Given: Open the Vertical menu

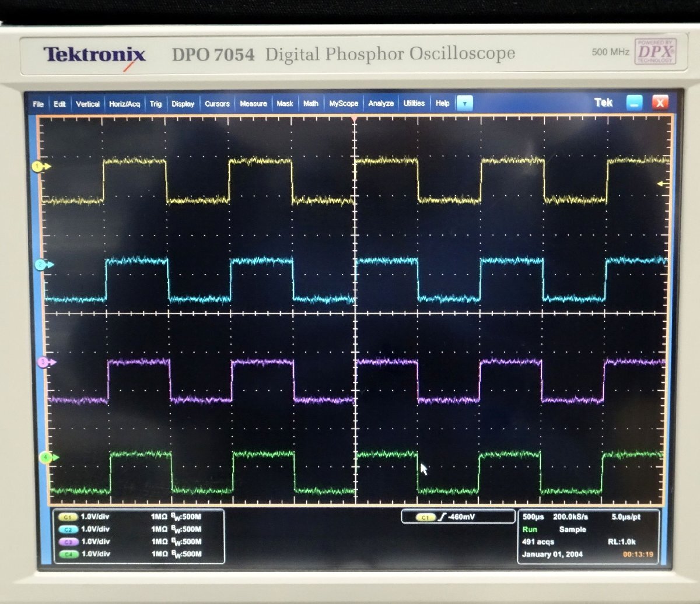Looking at the screenshot, I should pyautogui.click(x=87, y=104).
